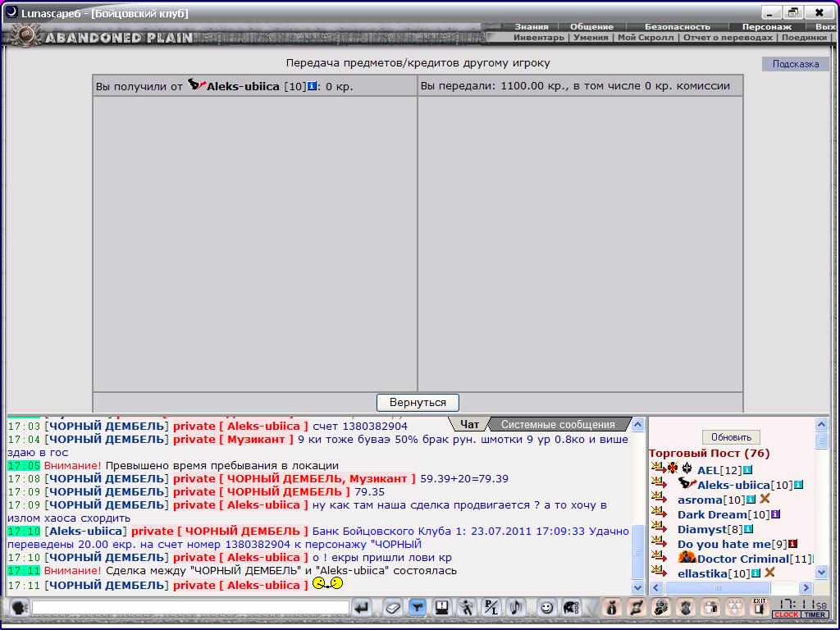840x630 pixels.
Task: Click the P/L icon in bottom toolbar
Action: (x=491, y=608)
